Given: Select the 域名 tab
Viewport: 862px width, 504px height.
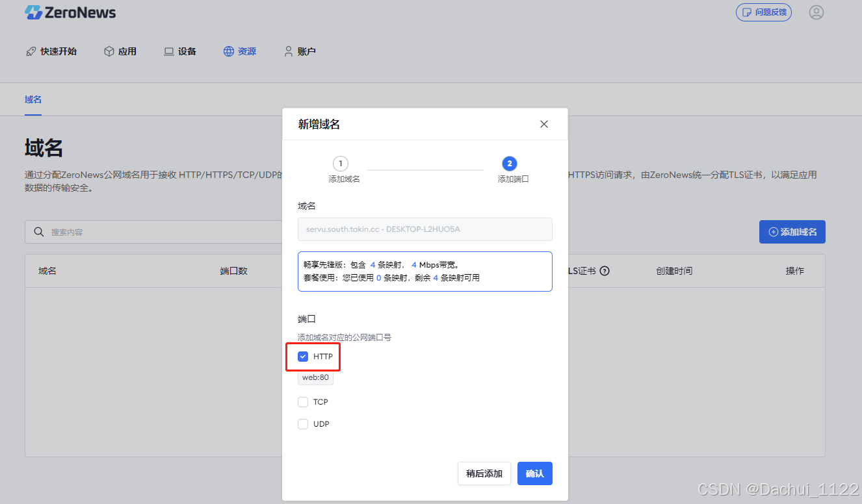Looking at the screenshot, I should tap(33, 99).
